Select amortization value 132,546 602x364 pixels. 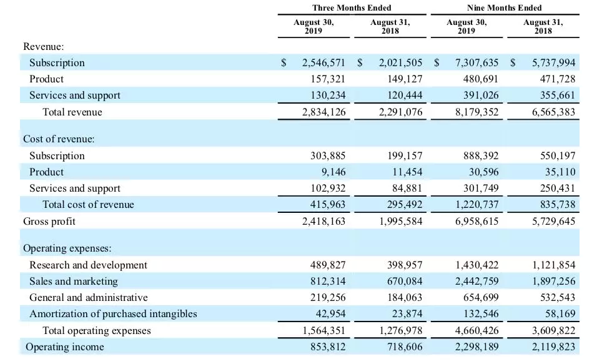[x=481, y=314]
